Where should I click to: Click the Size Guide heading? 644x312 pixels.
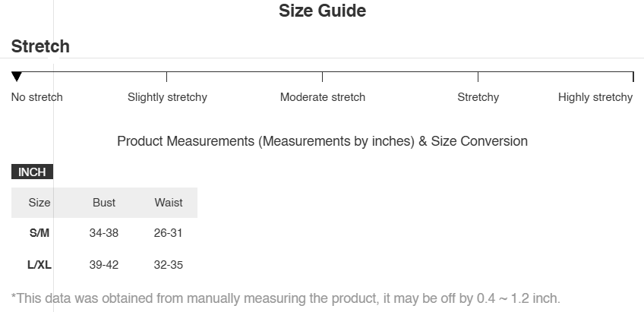(322, 11)
